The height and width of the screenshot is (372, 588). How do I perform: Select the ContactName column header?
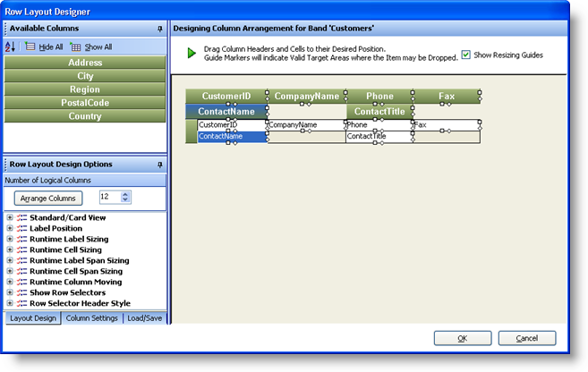click(226, 112)
